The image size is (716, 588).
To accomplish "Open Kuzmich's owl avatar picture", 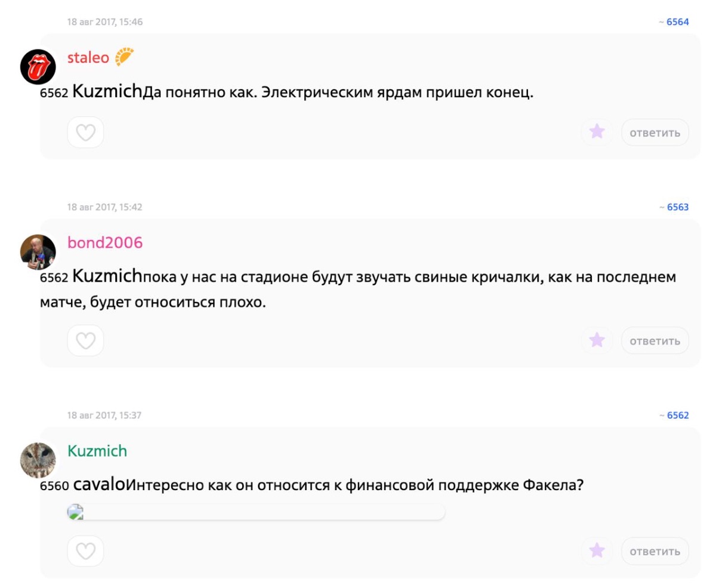I will (x=38, y=460).
